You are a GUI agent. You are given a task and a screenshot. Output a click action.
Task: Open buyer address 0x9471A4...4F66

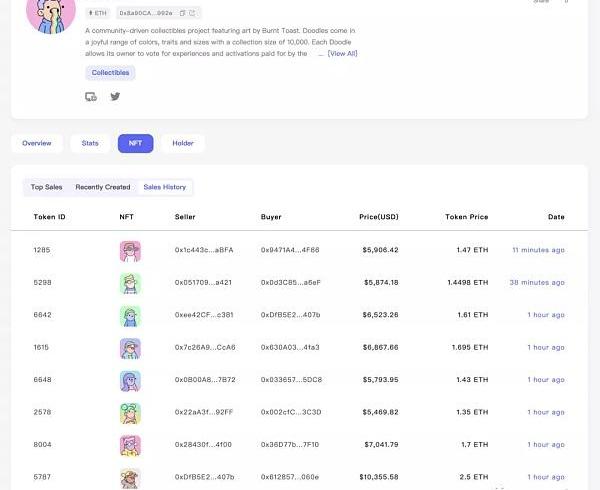click(x=290, y=250)
